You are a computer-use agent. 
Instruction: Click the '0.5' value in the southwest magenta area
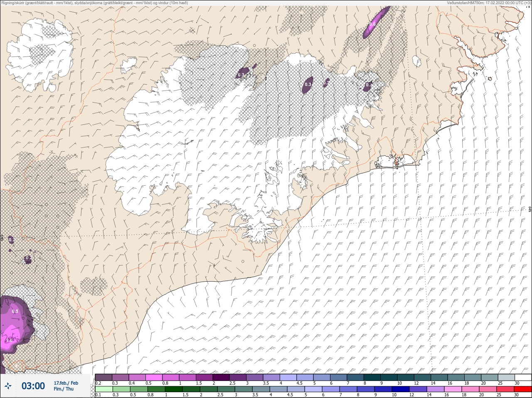15,311
